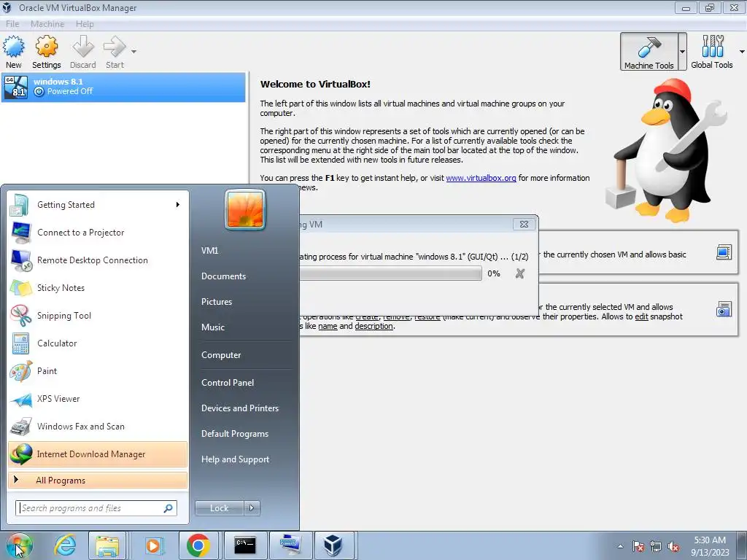Launch Paint from Start menu

coord(98,371)
